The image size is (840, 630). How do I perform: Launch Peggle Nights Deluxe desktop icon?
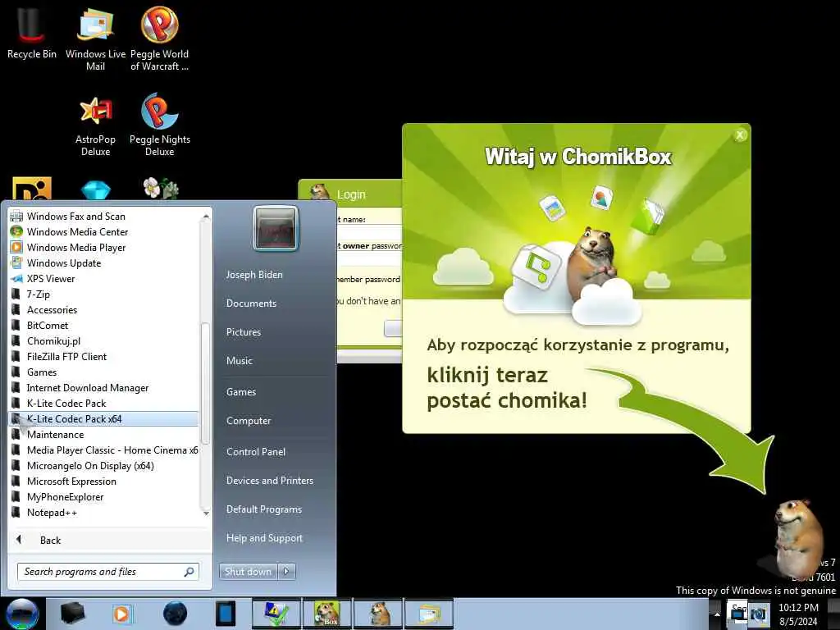pyautogui.click(x=160, y=125)
